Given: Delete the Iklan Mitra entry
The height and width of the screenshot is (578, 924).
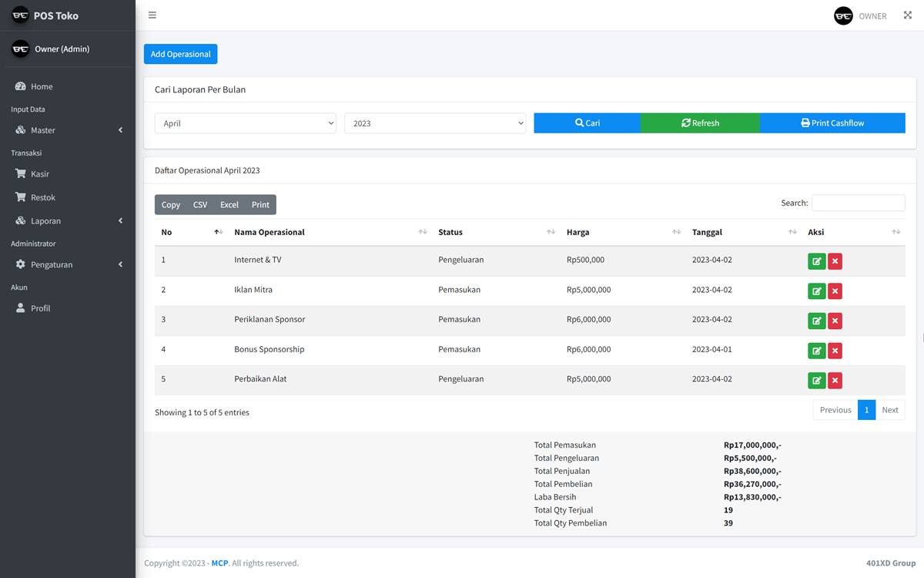Looking at the screenshot, I should 835,291.
